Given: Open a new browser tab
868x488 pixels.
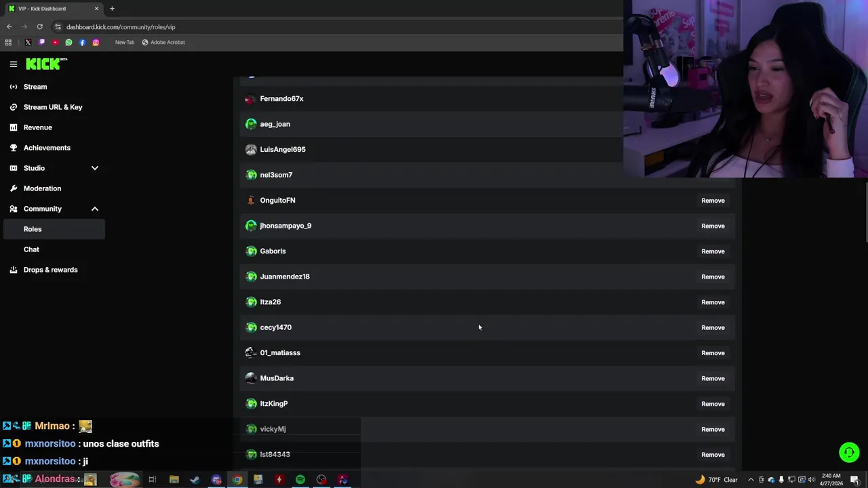Looking at the screenshot, I should pyautogui.click(x=112, y=9).
